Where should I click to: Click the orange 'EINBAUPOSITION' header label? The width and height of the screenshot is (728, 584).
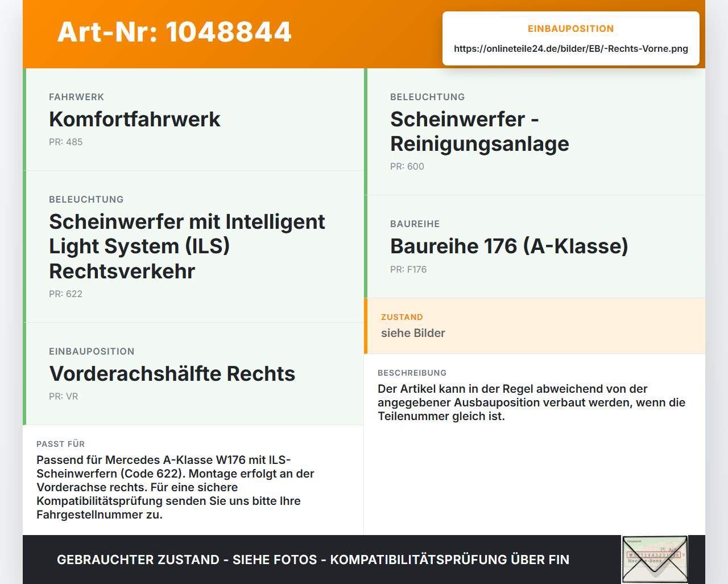coord(570,28)
